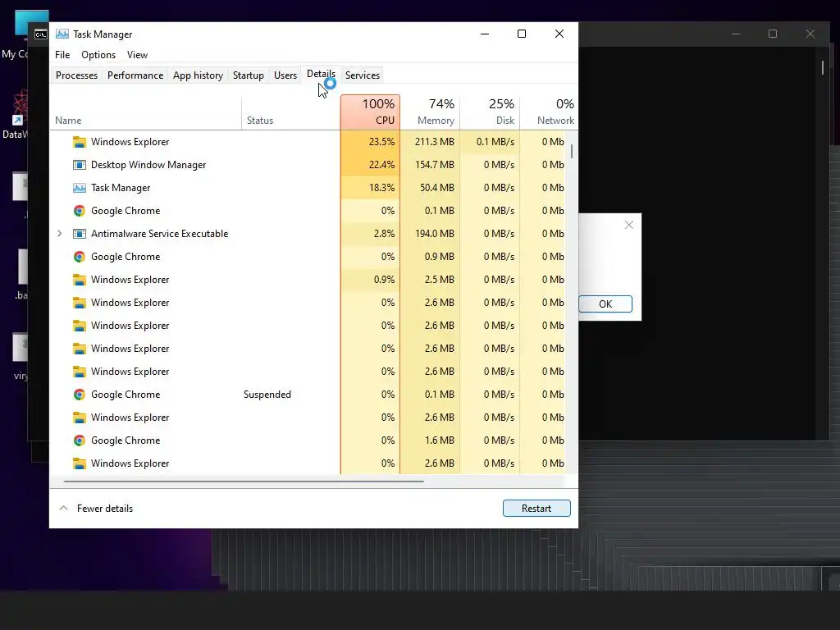Click the 22.4% CPU value
This screenshot has width=840, height=630.
pyautogui.click(x=381, y=165)
